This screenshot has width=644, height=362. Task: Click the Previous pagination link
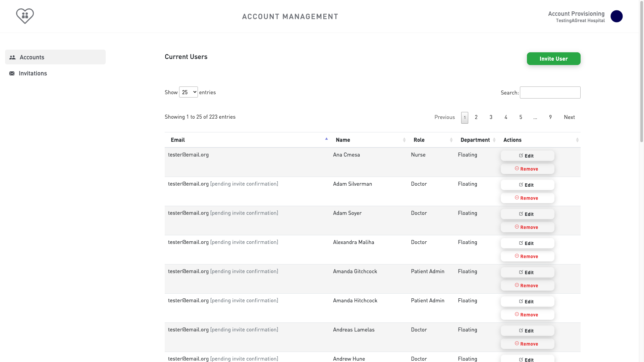pos(444,117)
